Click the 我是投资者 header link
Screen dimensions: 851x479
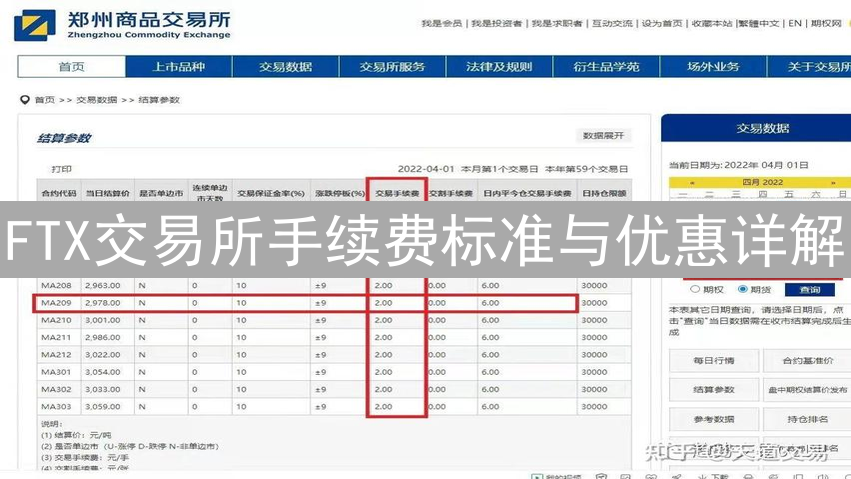496,23
